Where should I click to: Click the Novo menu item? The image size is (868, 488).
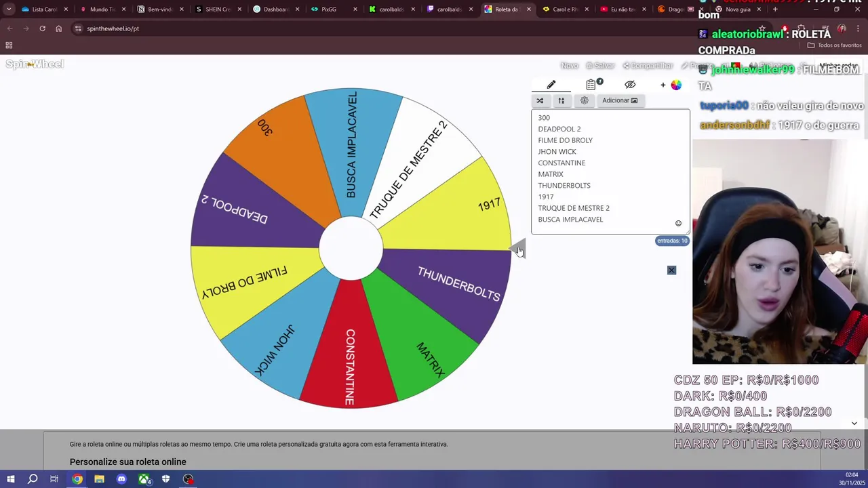pyautogui.click(x=570, y=66)
